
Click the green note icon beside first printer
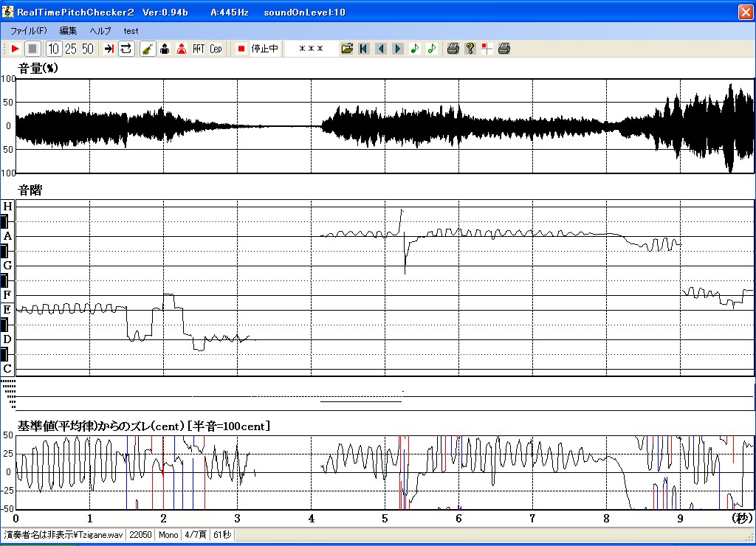point(431,49)
